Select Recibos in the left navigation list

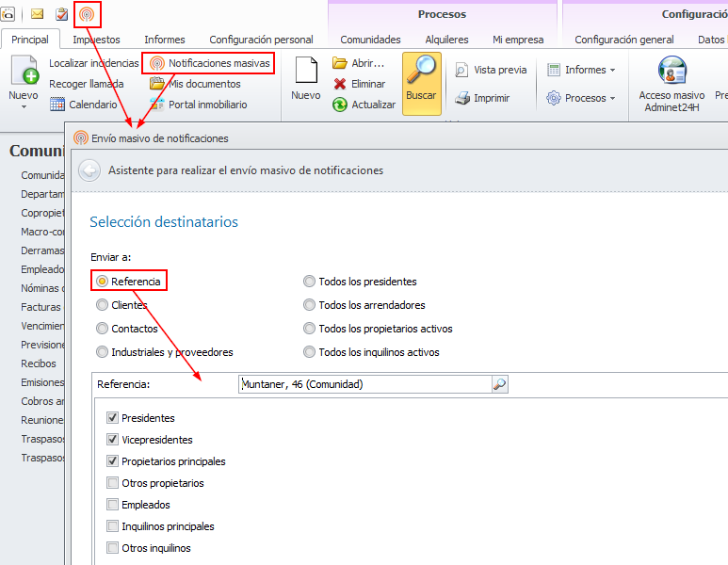tap(38, 363)
